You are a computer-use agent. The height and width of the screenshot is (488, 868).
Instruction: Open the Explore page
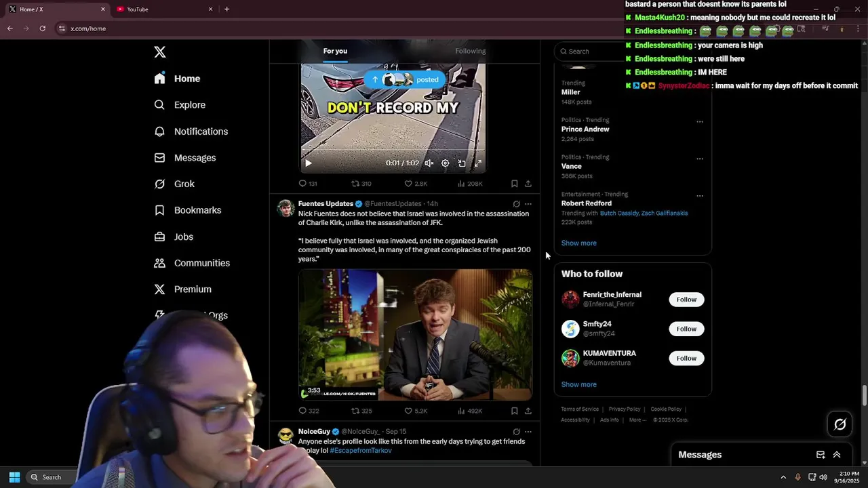tap(180, 105)
